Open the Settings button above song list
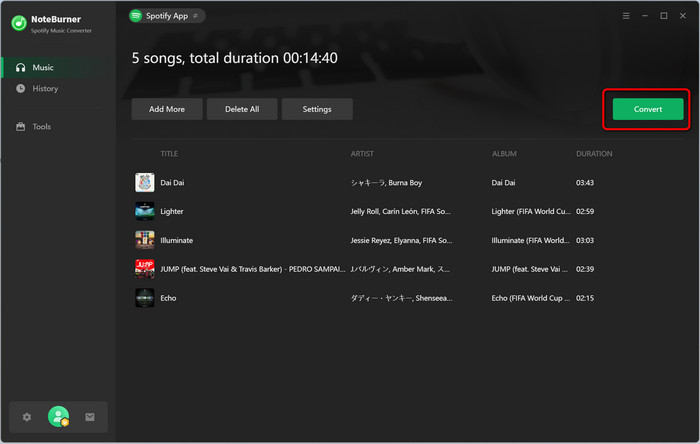The height and width of the screenshot is (444, 700). click(317, 109)
